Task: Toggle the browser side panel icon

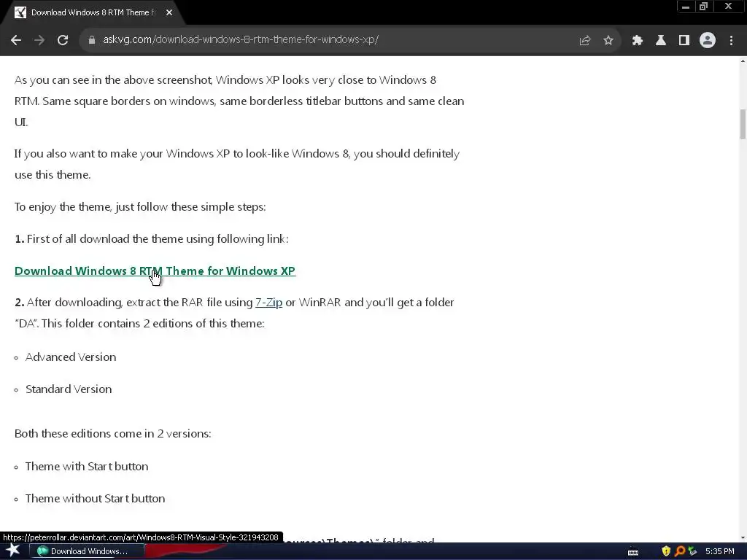Action: point(684,41)
